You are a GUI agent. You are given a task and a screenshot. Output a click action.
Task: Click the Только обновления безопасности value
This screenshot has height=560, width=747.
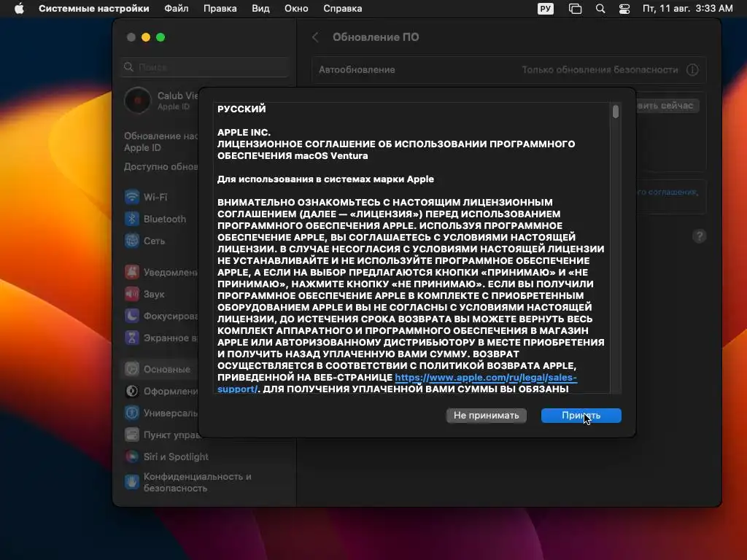point(600,69)
